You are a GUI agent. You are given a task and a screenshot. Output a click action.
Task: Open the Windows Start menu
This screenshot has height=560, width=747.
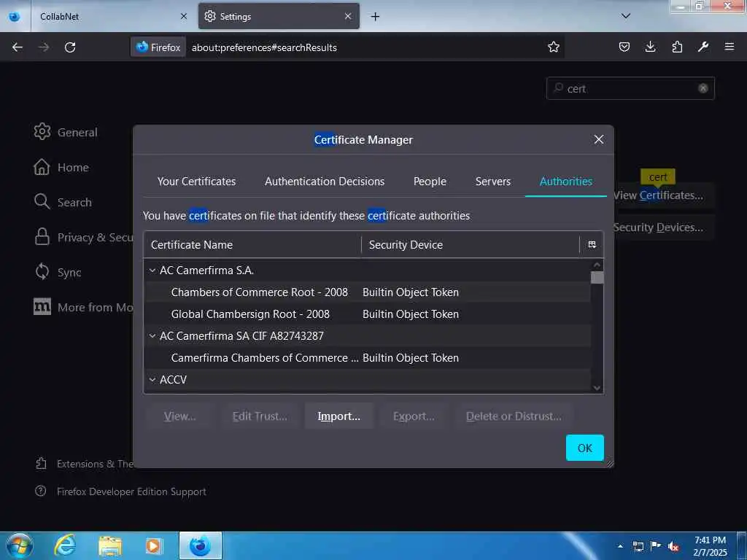pos(19,545)
